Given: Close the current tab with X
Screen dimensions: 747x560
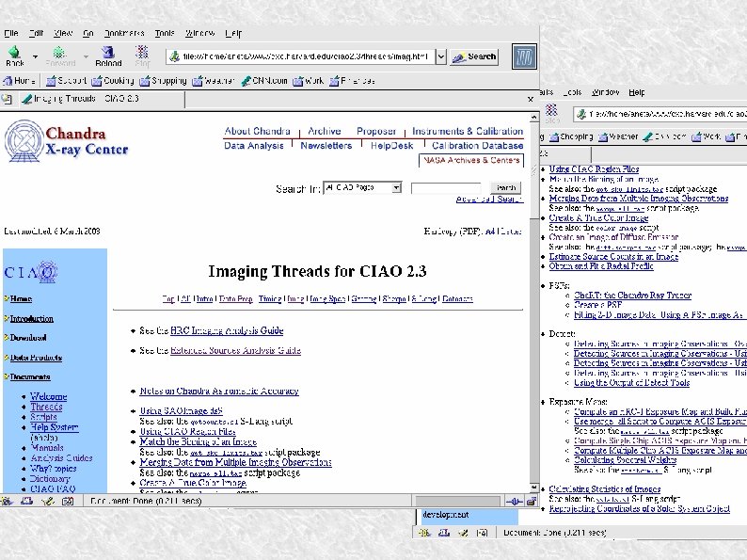Looking at the screenshot, I should point(531,100).
